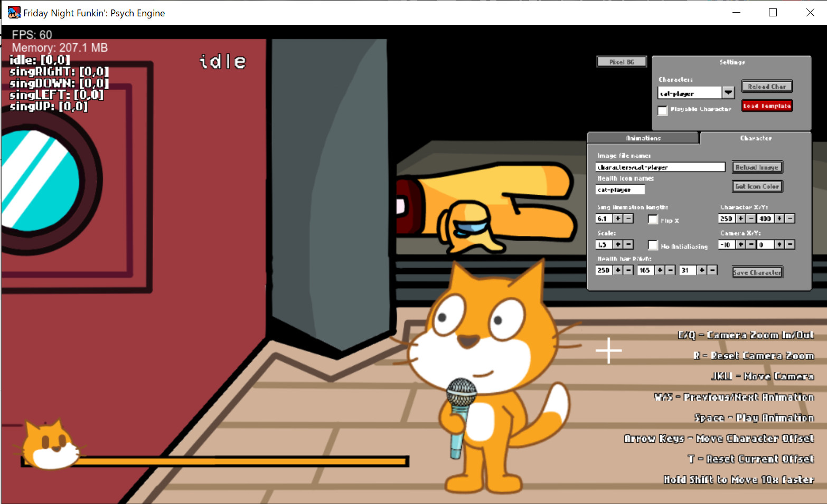Screen dimensions: 827x504
Task: Increase Camera X value with plus
Action: [x=741, y=244]
